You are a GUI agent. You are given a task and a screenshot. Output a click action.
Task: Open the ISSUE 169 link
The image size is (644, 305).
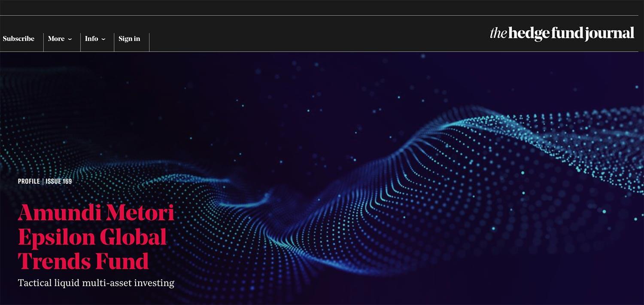(58, 181)
